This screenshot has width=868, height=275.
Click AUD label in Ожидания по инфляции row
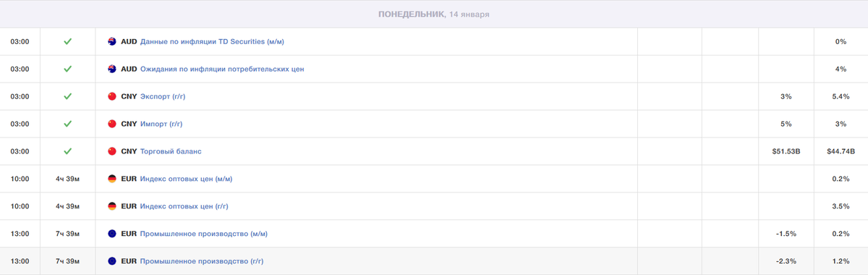pos(129,69)
